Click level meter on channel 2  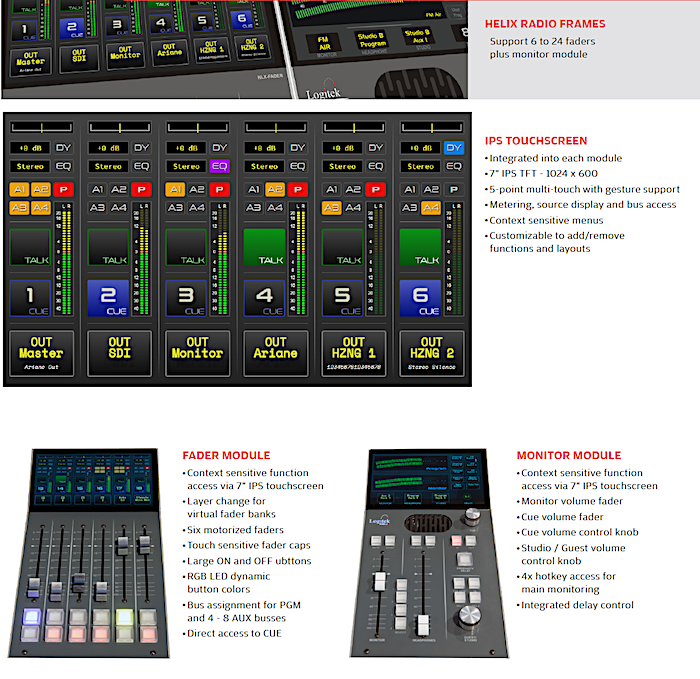141,259
